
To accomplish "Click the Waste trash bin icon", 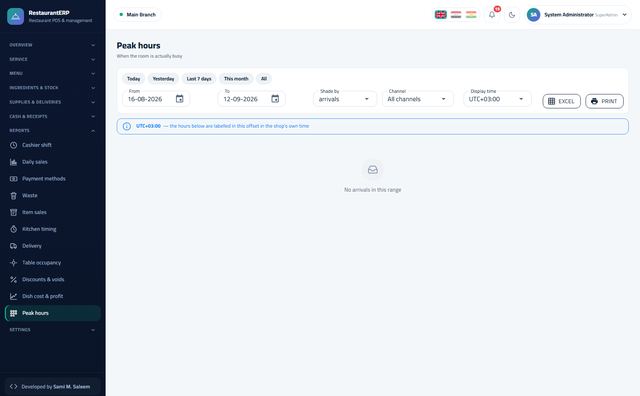I will pos(13,196).
